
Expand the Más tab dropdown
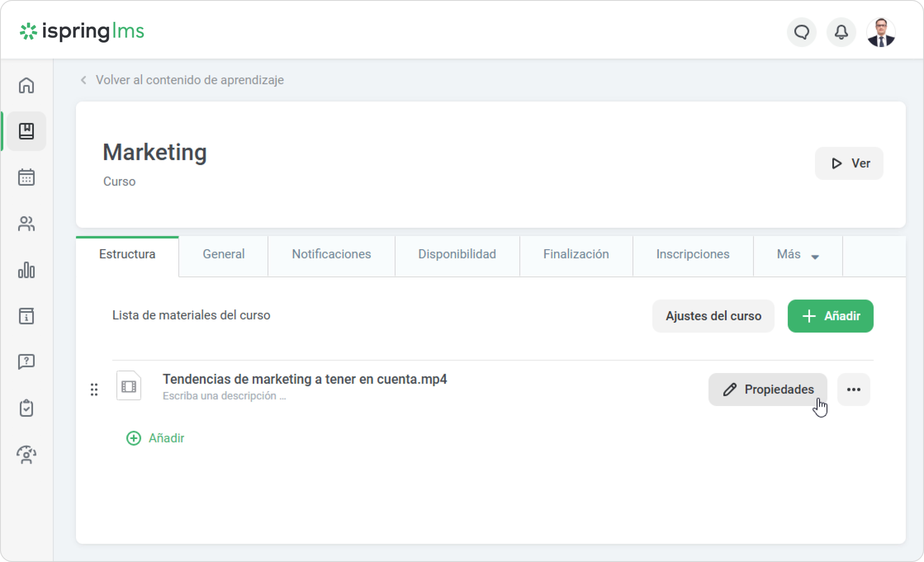pyautogui.click(x=798, y=255)
